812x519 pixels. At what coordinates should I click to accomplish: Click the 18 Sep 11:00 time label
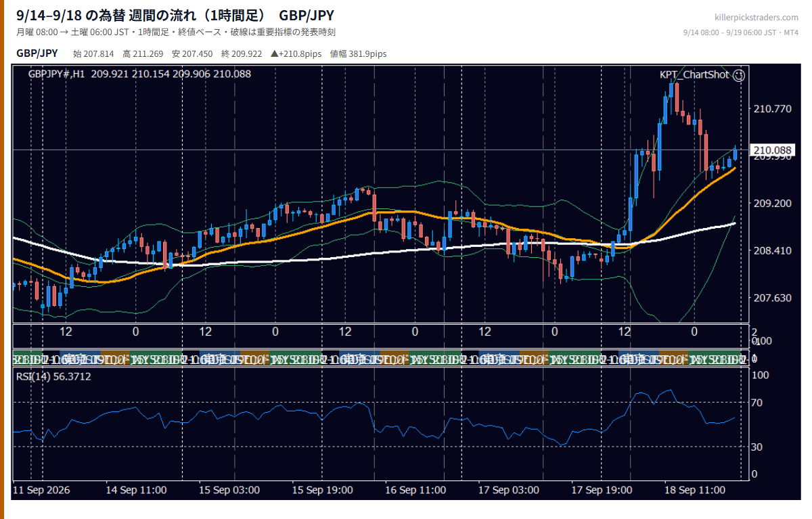(x=694, y=489)
